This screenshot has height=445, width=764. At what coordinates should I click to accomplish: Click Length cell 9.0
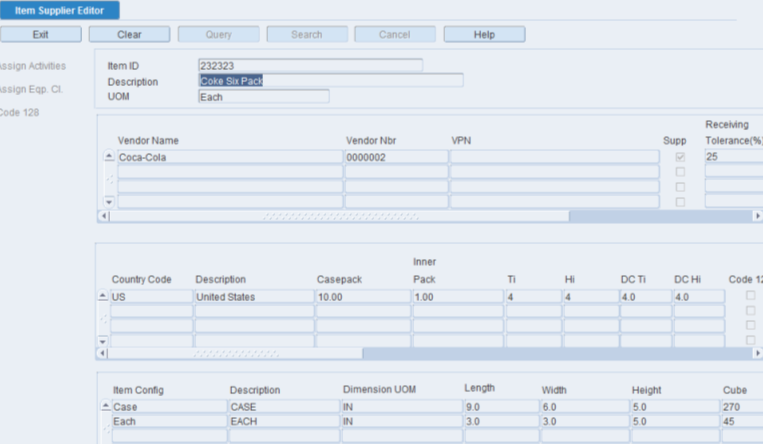[x=502, y=406]
